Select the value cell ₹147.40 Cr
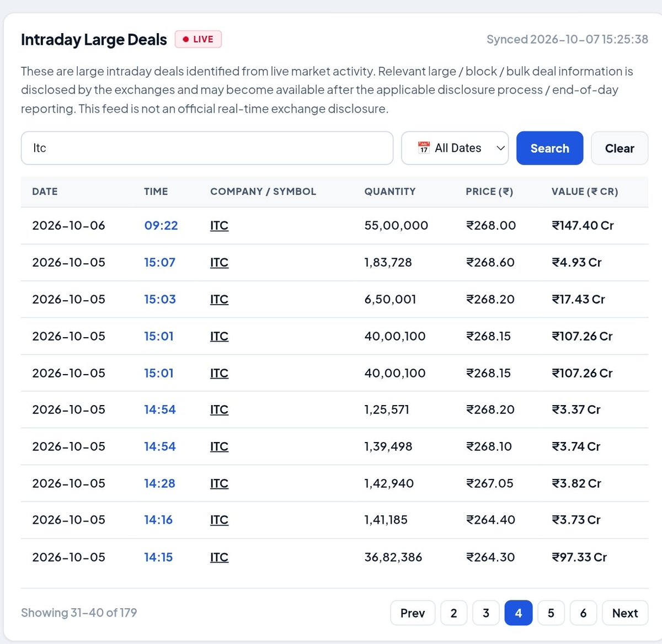Screen dimensions: 662x644 583,225
